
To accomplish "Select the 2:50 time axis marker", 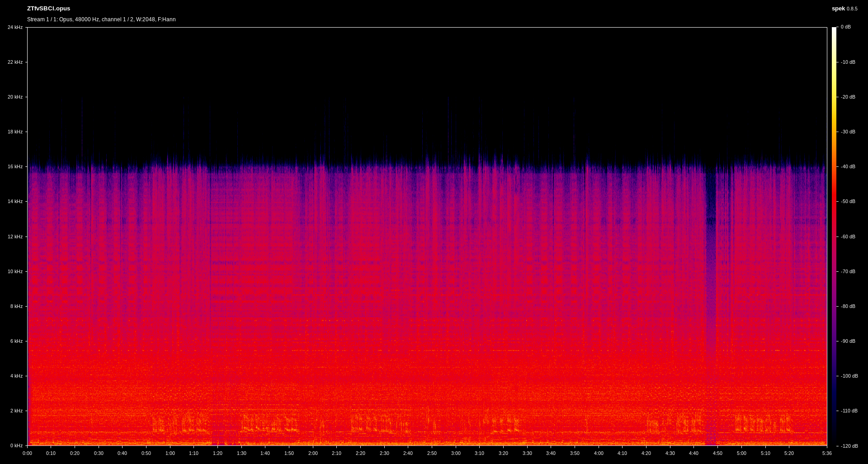I will tap(432, 454).
